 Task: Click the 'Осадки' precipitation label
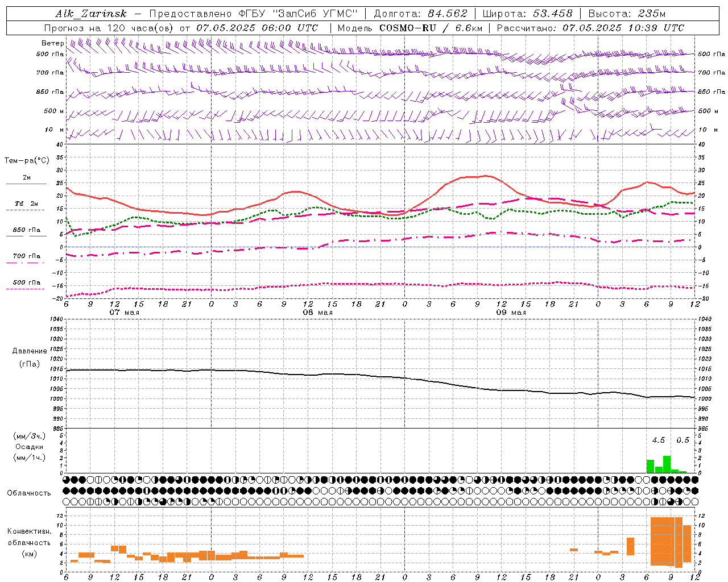(30, 447)
